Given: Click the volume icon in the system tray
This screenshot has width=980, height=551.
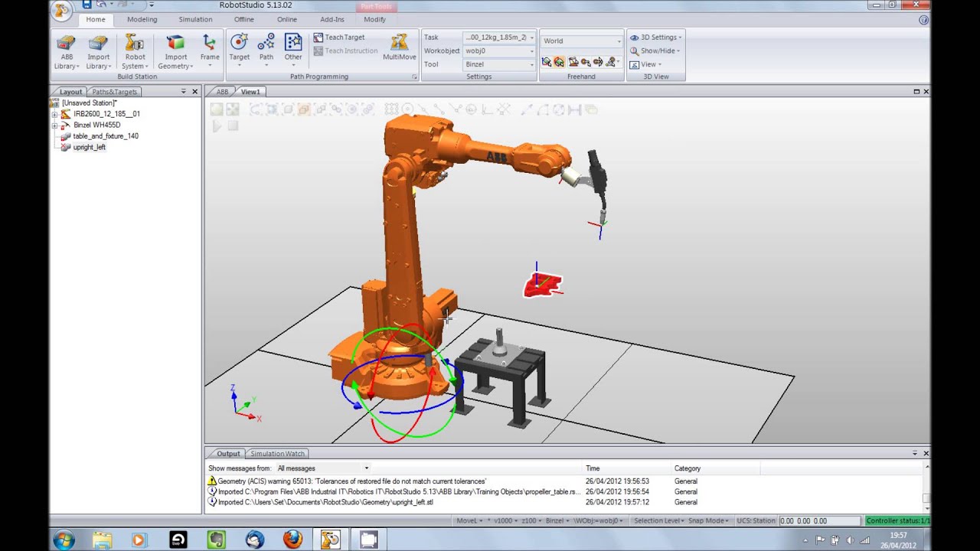Looking at the screenshot, I should 850,540.
